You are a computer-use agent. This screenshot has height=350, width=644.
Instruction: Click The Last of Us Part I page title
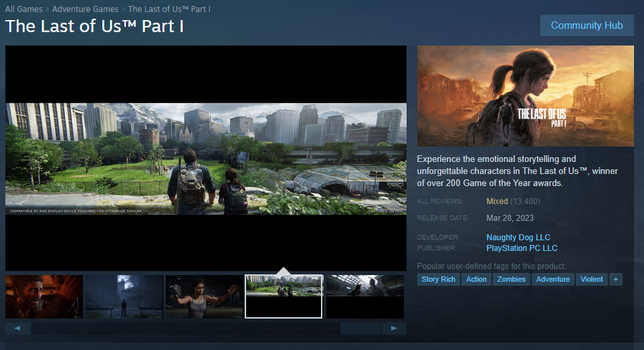click(x=94, y=26)
